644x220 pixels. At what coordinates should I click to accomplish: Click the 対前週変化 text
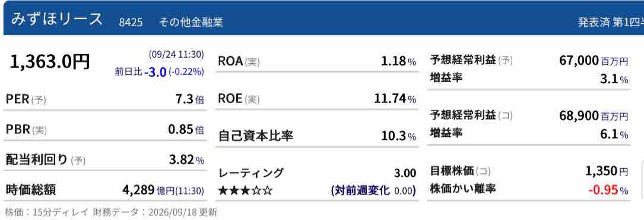click(x=360, y=191)
